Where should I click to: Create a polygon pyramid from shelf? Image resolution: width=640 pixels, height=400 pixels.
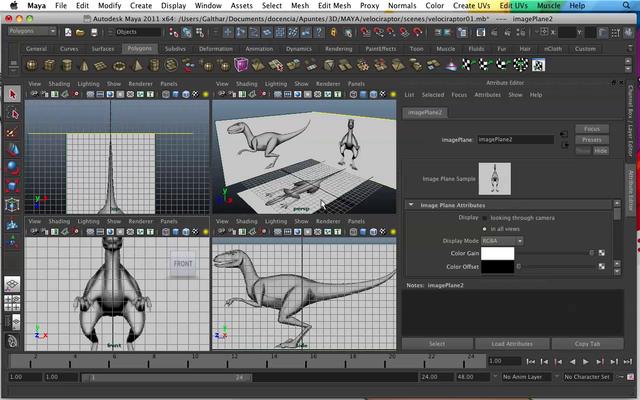pyautogui.click(x=138, y=65)
